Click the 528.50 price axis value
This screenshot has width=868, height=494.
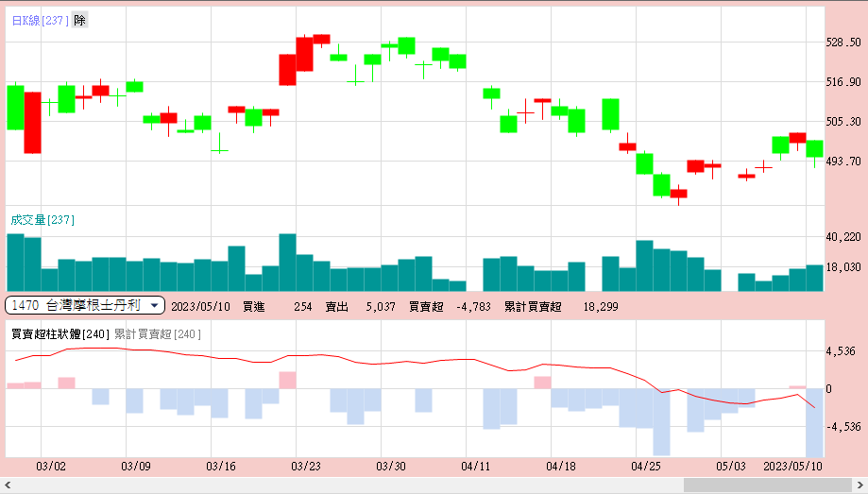tap(843, 43)
